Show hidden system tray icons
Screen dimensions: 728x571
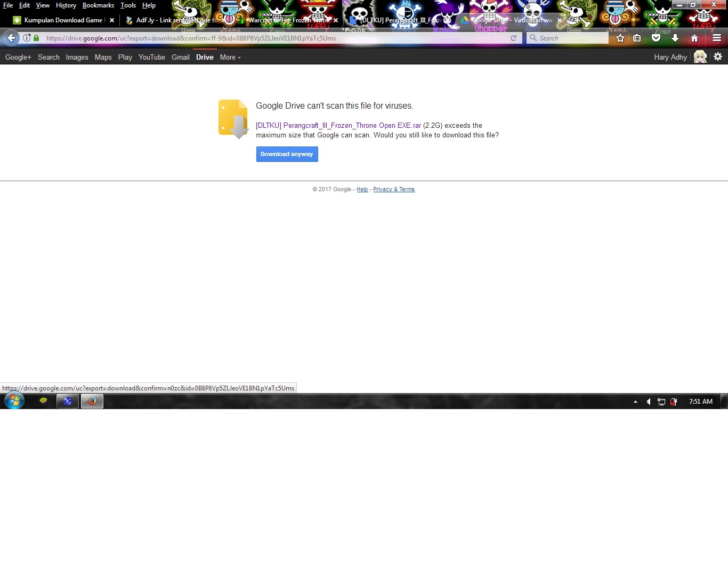pyautogui.click(x=635, y=402)
